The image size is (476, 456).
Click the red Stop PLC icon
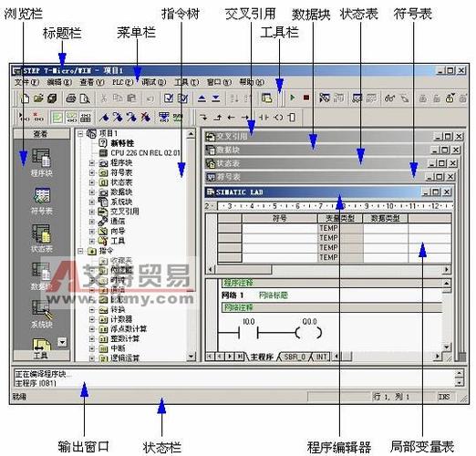pyautogui.click(x=306, y=98)
